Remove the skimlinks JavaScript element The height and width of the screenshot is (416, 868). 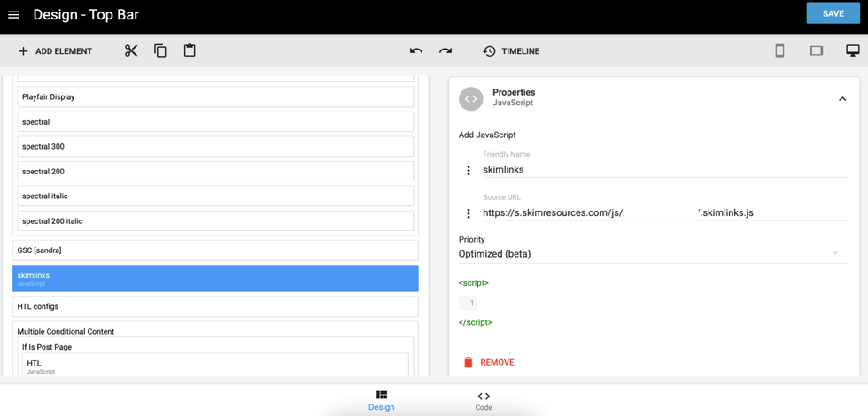pyautogui.click(x=488, y=362)
